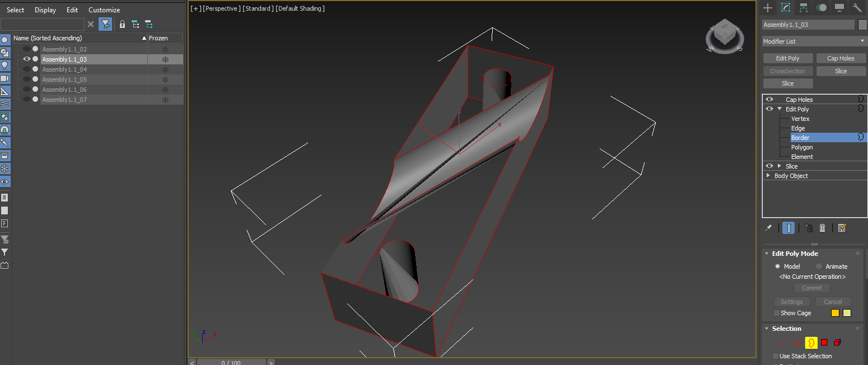Click the Slice button below CrossSection
This screenshot has width=868, height=365.
[x=787, y=83]
